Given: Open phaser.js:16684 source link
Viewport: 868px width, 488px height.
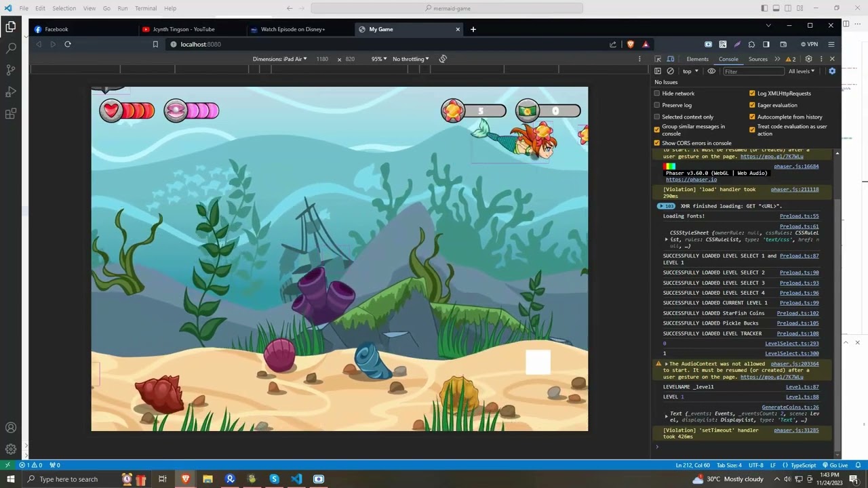Looking at the screenshot, I should [x=796, y=166].
